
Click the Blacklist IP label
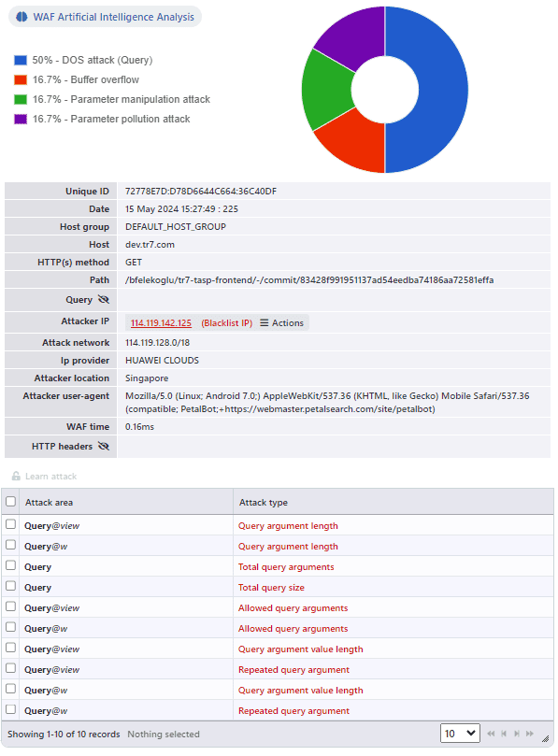227,322
